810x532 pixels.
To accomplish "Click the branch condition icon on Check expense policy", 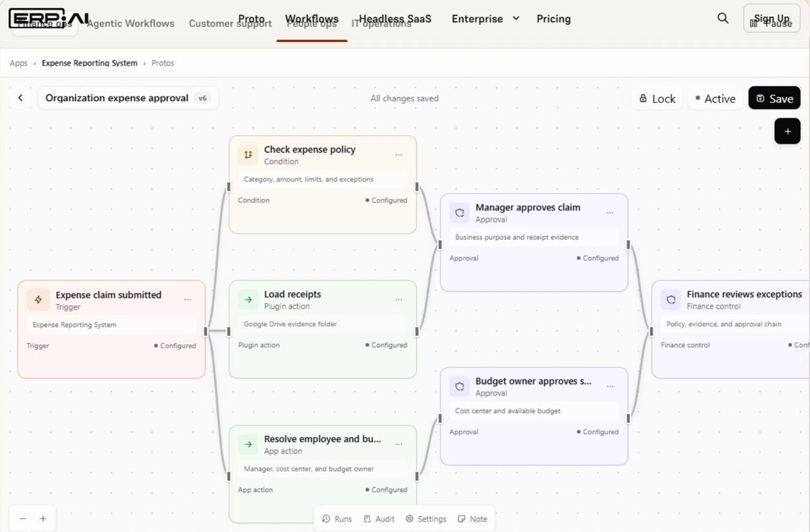I will [248, 155].
